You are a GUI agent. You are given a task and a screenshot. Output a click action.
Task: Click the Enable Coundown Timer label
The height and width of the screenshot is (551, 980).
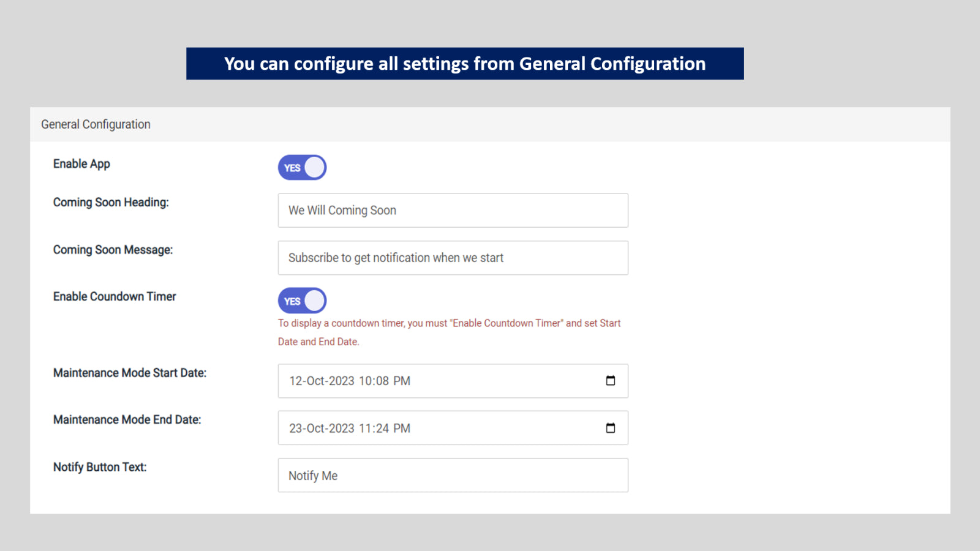pyautogui.click(x=115, y=297)
